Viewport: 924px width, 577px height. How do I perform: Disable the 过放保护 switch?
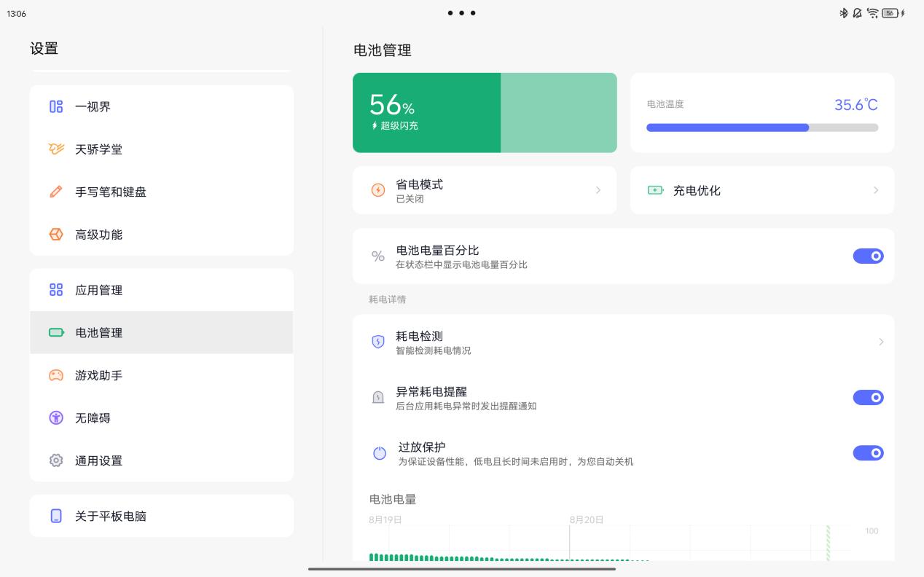(869, 452)
